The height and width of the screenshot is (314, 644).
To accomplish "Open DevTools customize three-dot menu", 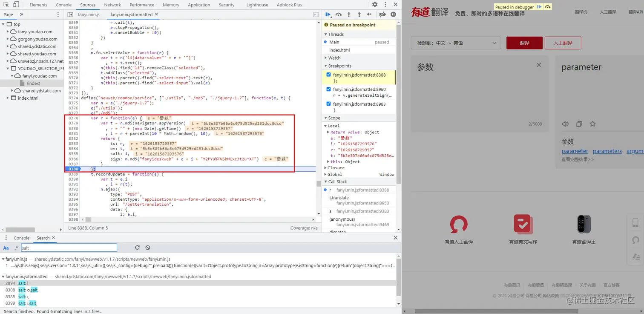I will click(385, 5).
